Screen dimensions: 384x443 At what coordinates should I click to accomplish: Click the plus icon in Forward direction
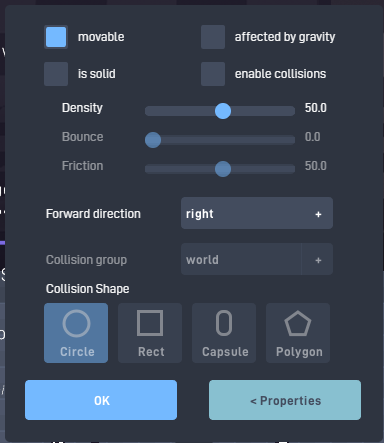click(x=318, y=214)
